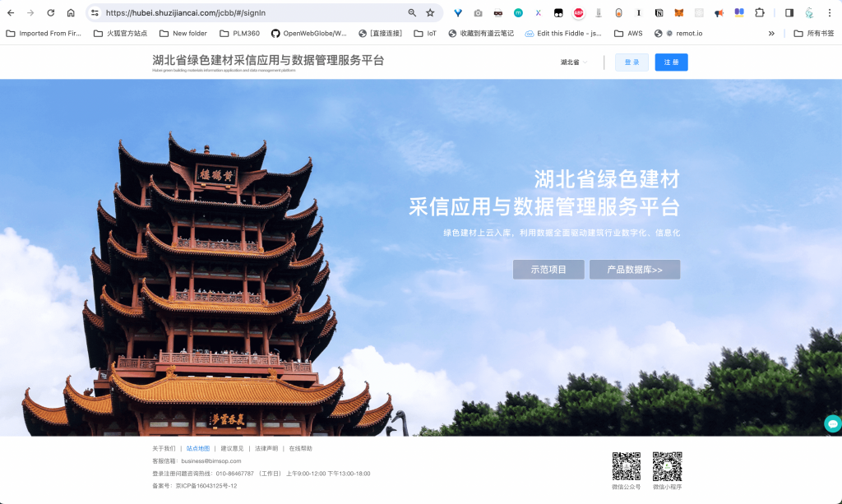Image resolution: width=842 pixels, height=504 pixels.
Task: Click the 登录 login button
Action: click(631, 62)
